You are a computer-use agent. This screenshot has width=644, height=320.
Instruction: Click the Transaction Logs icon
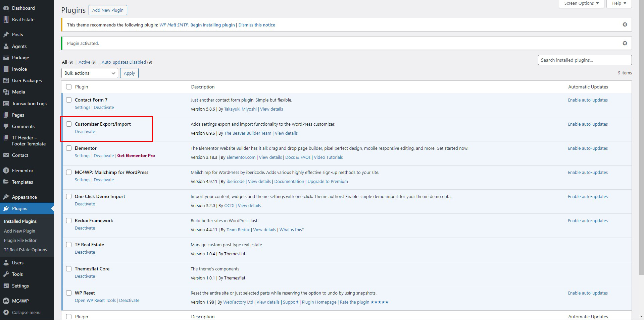6,104
